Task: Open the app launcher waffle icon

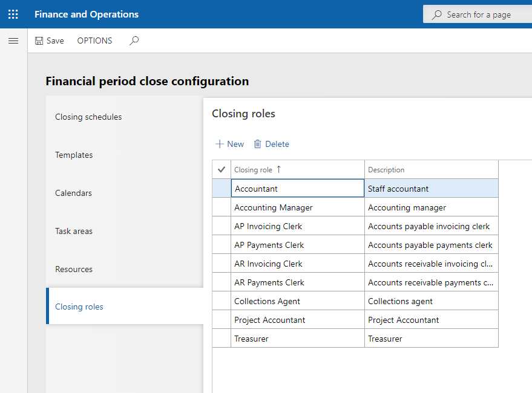Action: (x=13, y=14)
